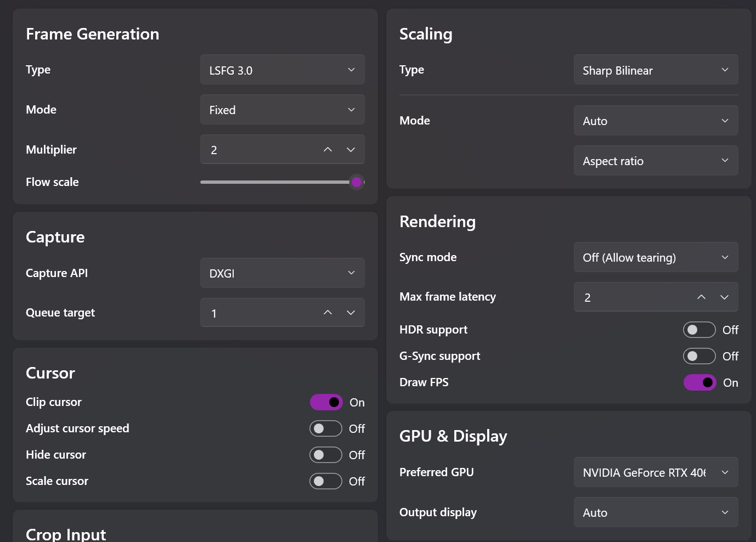
Task: Click the Capture section heading
Action: [x=55, y=237]
